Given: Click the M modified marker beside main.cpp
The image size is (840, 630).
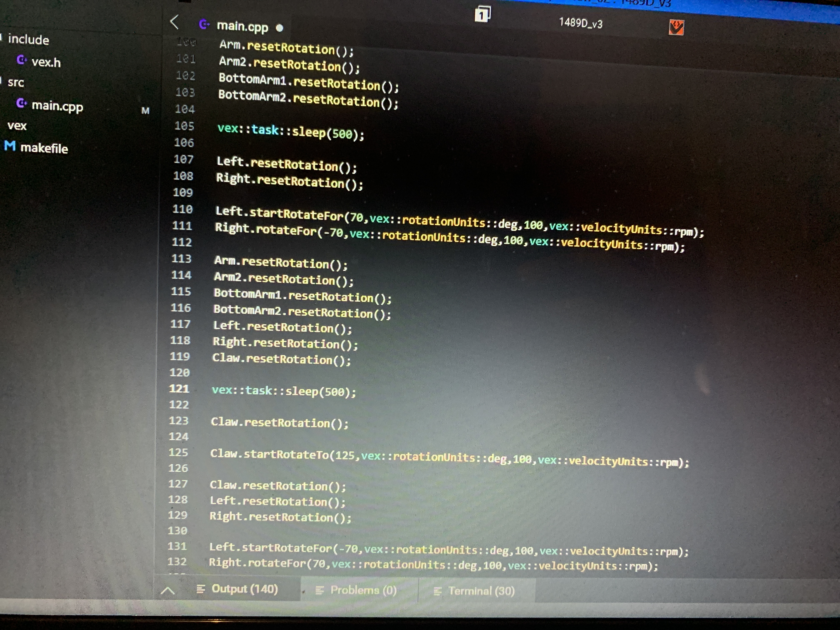Looking at the screenshot, I should (x=145, y=110).
